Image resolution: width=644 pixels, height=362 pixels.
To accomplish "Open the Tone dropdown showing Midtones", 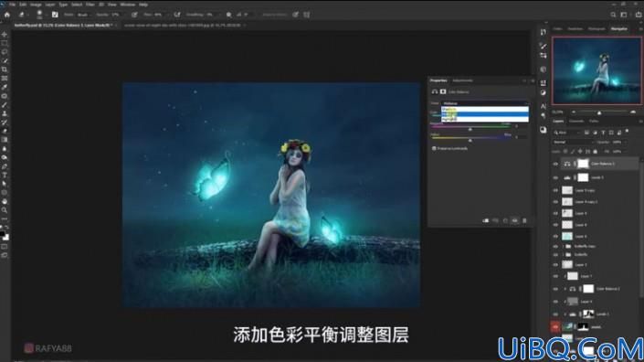I will (485, 103).
